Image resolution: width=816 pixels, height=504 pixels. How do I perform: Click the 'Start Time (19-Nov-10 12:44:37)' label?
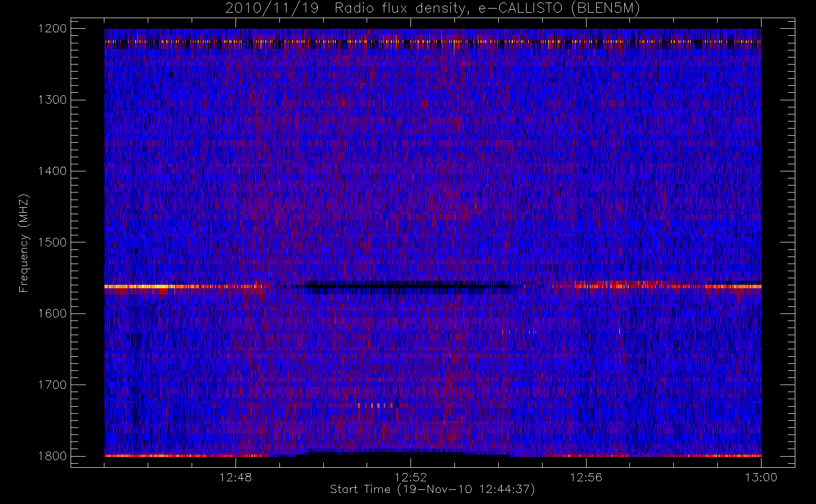[432, 489]
